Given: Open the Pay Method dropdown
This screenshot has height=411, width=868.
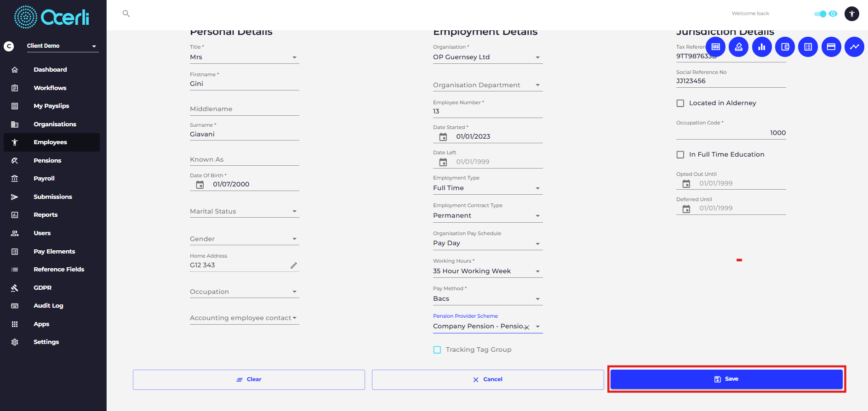Looking at the screenshot, I should click(487, 299).
